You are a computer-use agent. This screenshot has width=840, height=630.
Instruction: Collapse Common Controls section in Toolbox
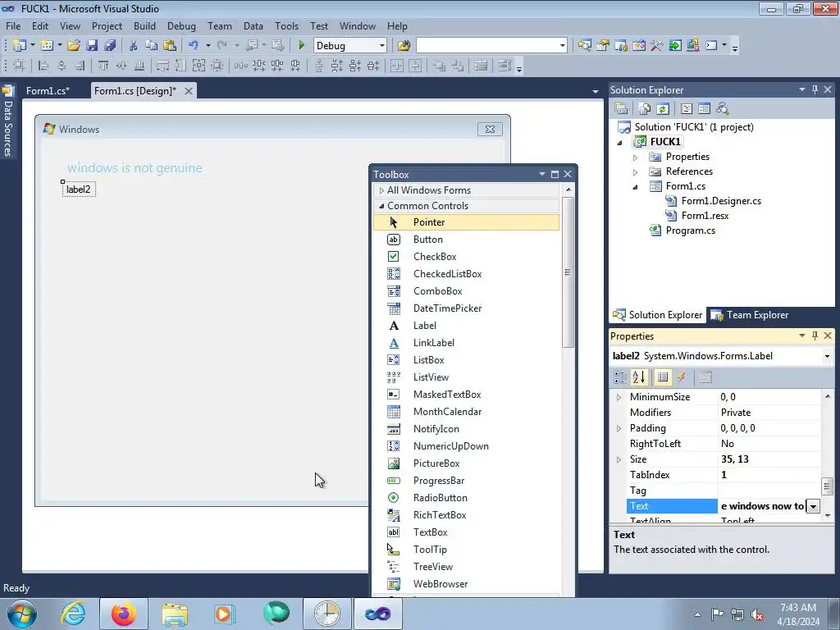coord(381,206)
